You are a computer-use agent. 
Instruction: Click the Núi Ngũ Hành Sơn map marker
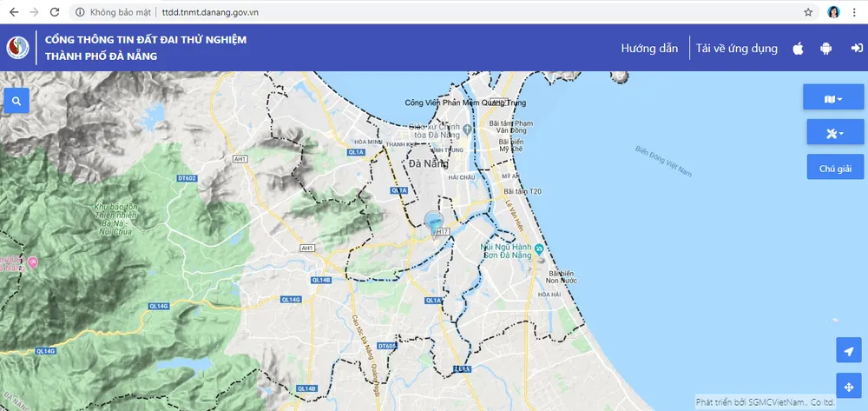[539, 252]
